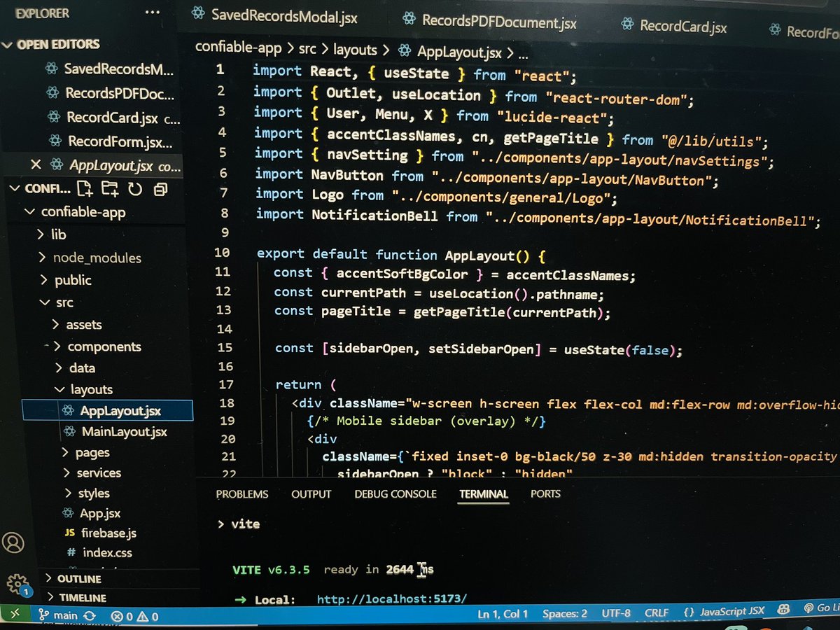Switch to RecordCard.jsx editor tab
The image size is (840, 630).
click(675, 26)
